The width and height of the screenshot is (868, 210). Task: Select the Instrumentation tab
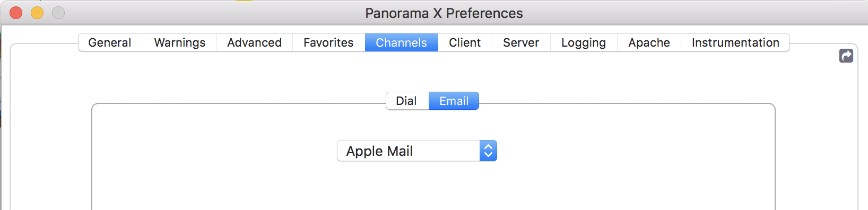(x=735, y=42)
